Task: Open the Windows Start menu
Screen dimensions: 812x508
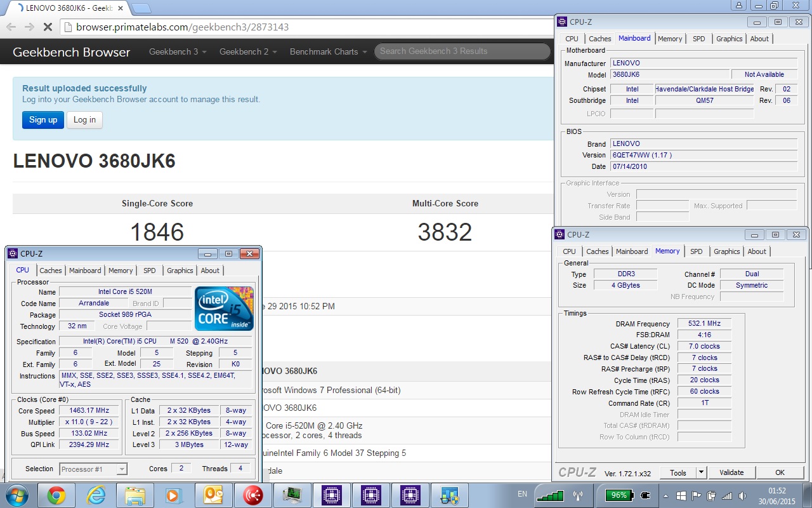Action: (16, 495)
